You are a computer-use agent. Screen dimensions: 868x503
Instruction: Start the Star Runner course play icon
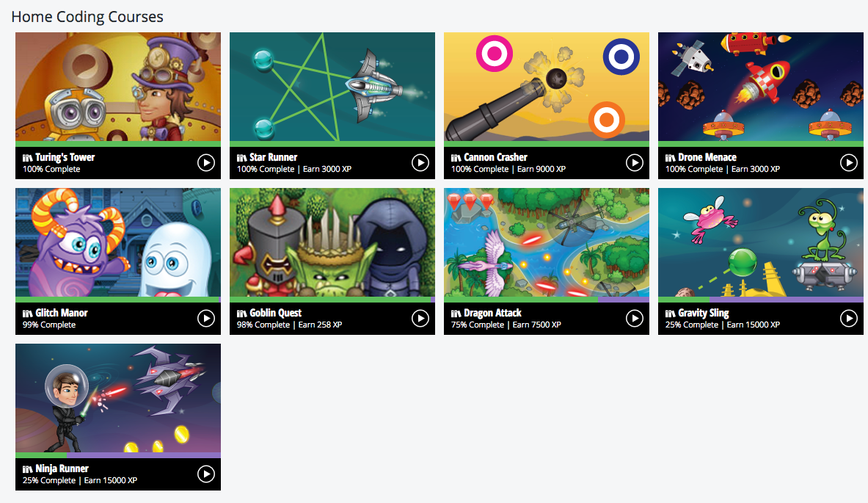pyautogui.click(x=420, y=163)
